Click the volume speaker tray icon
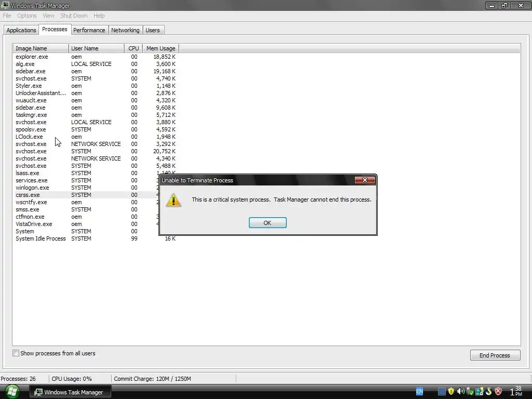Screen dimensions: 532x399 (x=460, y=392)
